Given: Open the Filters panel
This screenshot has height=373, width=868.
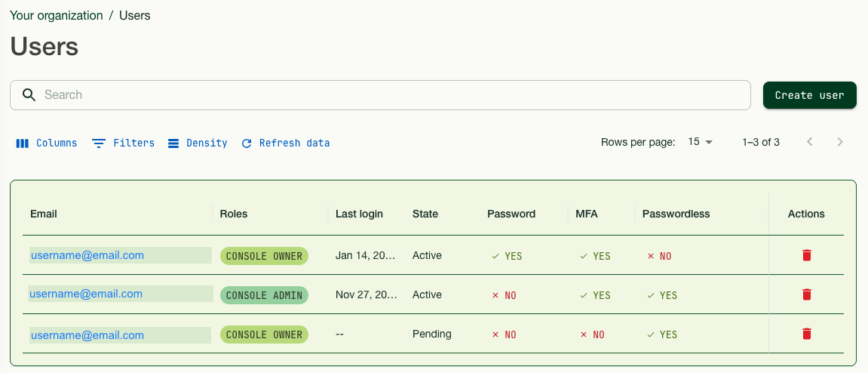Looking at the screenshot, I should 124,143.
